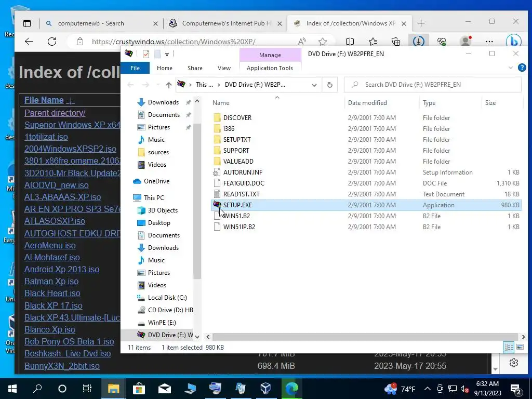Select This PC in navigation pane

[x=153, y=198]
